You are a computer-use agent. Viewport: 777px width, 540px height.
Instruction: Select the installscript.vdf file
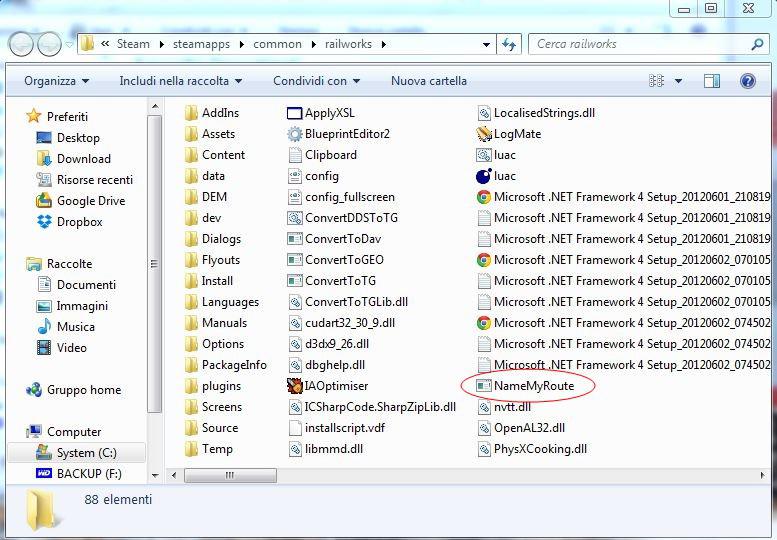click(336, 428)
